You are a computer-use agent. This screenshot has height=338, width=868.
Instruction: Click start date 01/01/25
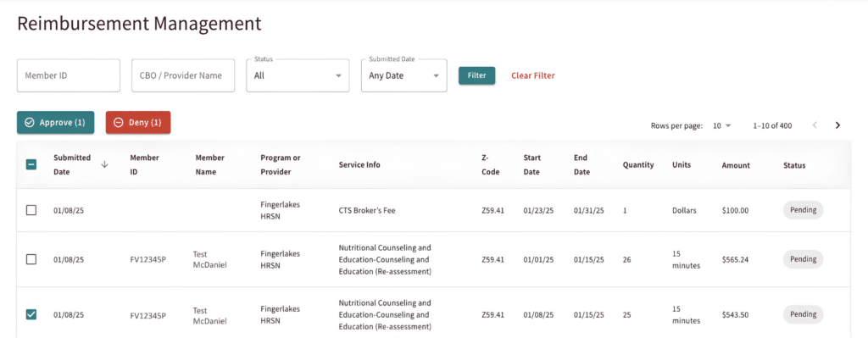coord(538,259)
